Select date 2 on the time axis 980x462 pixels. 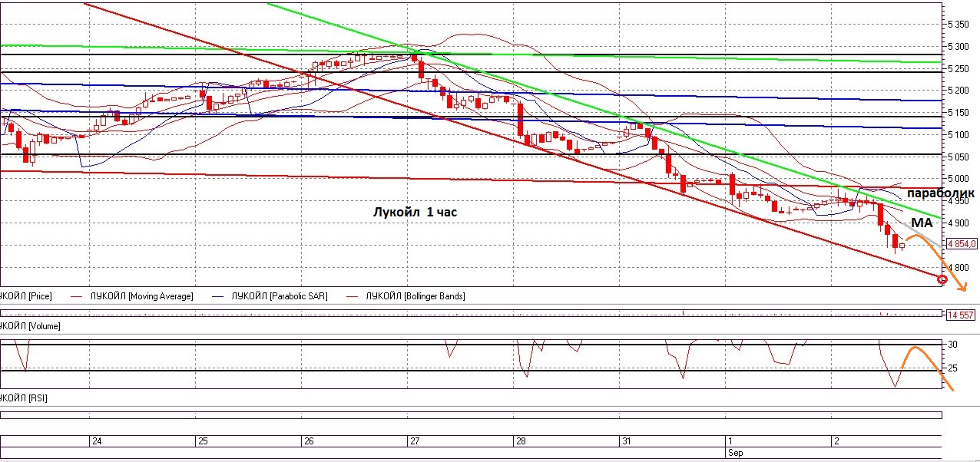pos(836,441)
